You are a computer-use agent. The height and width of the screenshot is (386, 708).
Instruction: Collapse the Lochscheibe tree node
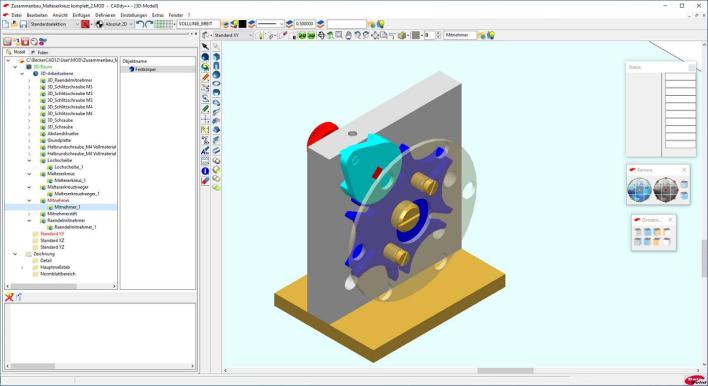(29, 160)
